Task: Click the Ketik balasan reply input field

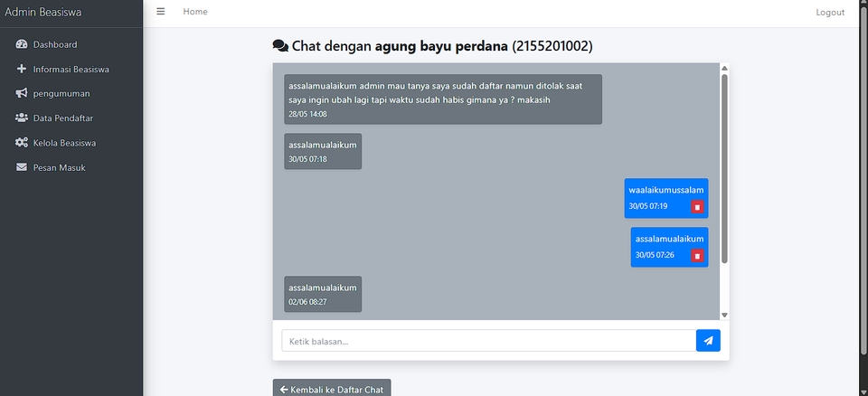Action: coord(488,341)
